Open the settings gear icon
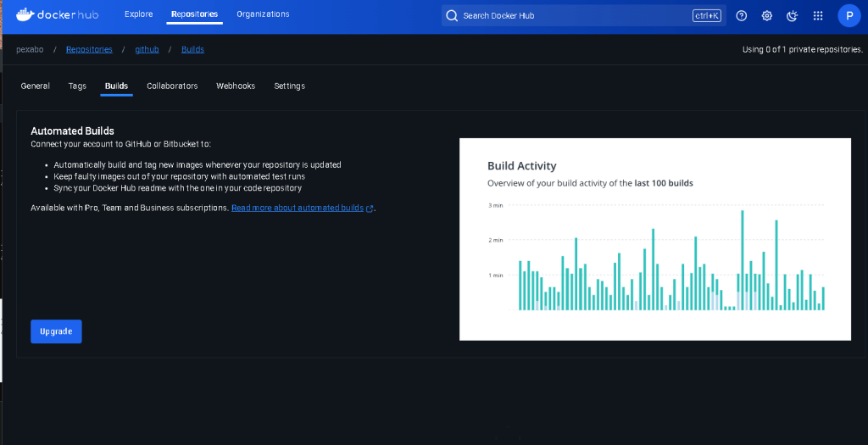Viewport: 868px width, 445px height. [766, 16]
